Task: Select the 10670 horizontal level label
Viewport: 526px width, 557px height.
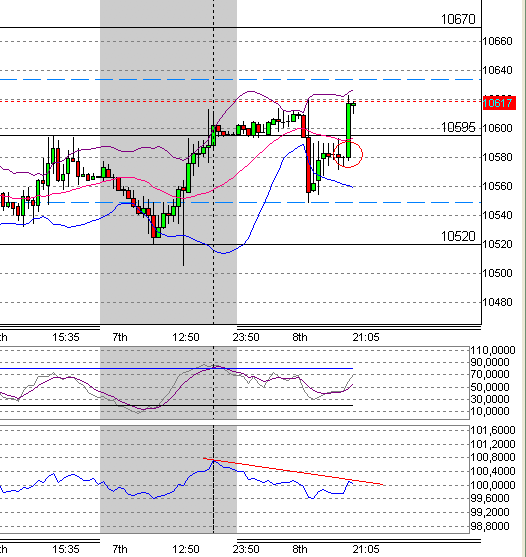Action: click(x=458, y=19)
